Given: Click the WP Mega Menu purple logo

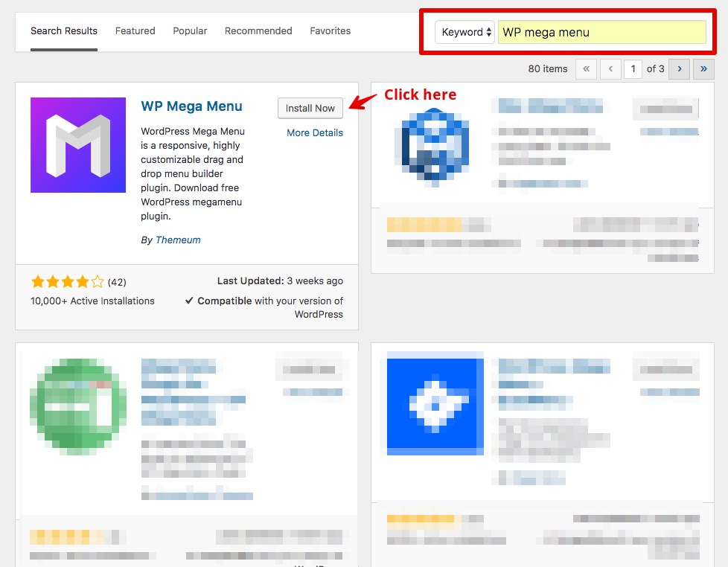Looking at the screenshot, I should [x=78, y=145].
